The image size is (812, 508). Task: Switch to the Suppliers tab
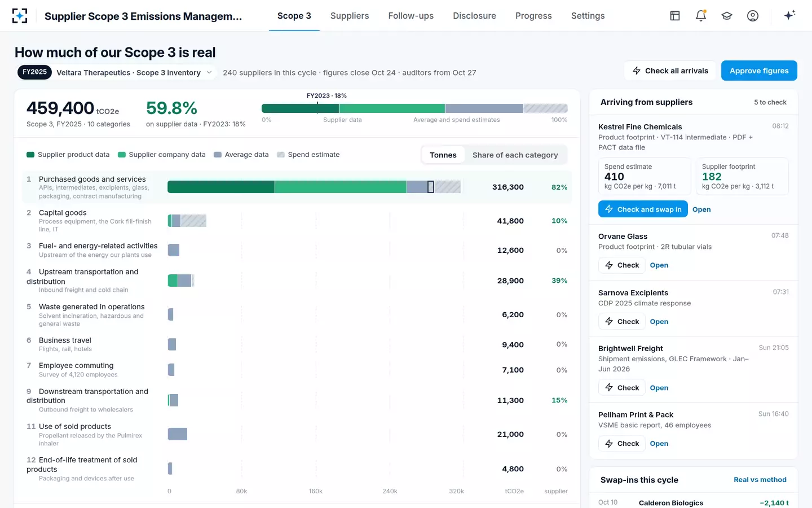point(350,16)
